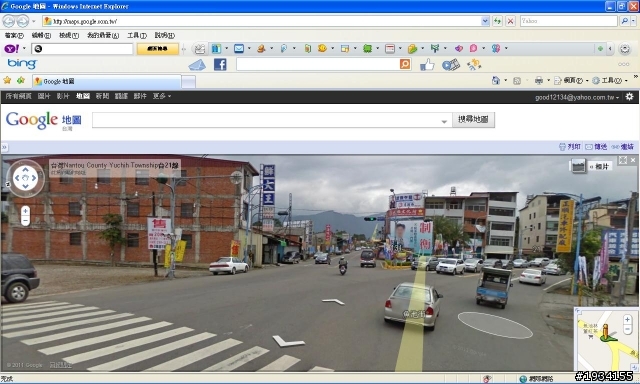640x384 pixels.
Task: Toggle Street View full screen
Action: (622, 160)
